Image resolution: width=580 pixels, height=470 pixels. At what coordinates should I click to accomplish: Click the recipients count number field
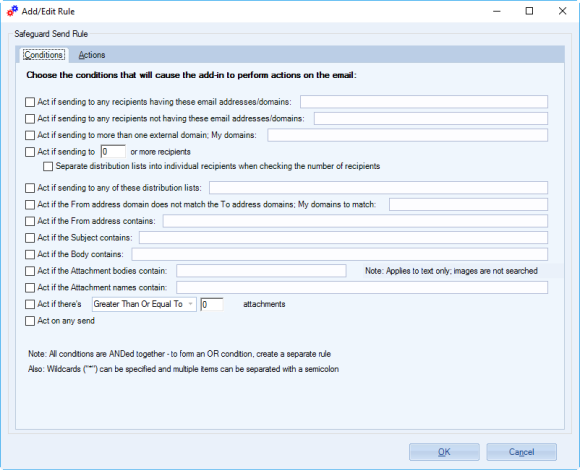[x=113, y=152]
